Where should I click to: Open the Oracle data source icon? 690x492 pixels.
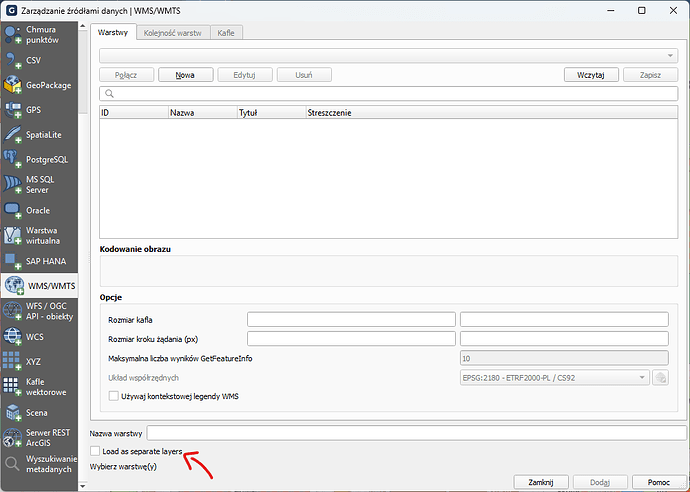pyautogui.click(x=13, y=210)
